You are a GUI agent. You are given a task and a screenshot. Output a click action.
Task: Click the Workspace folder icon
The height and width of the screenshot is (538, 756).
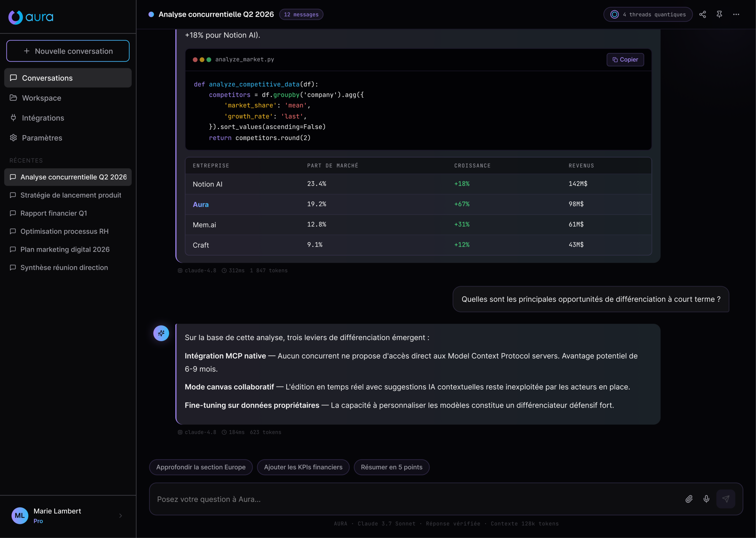(x=13, y=98)
